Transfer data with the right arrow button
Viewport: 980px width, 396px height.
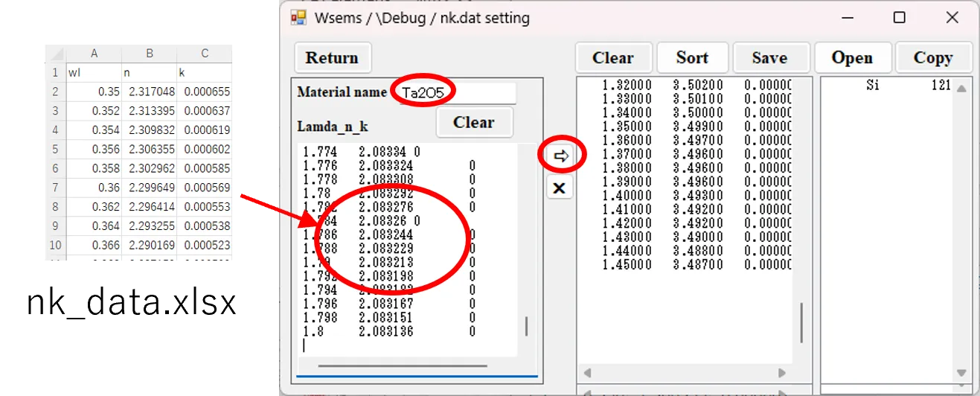tap(560, 156)
